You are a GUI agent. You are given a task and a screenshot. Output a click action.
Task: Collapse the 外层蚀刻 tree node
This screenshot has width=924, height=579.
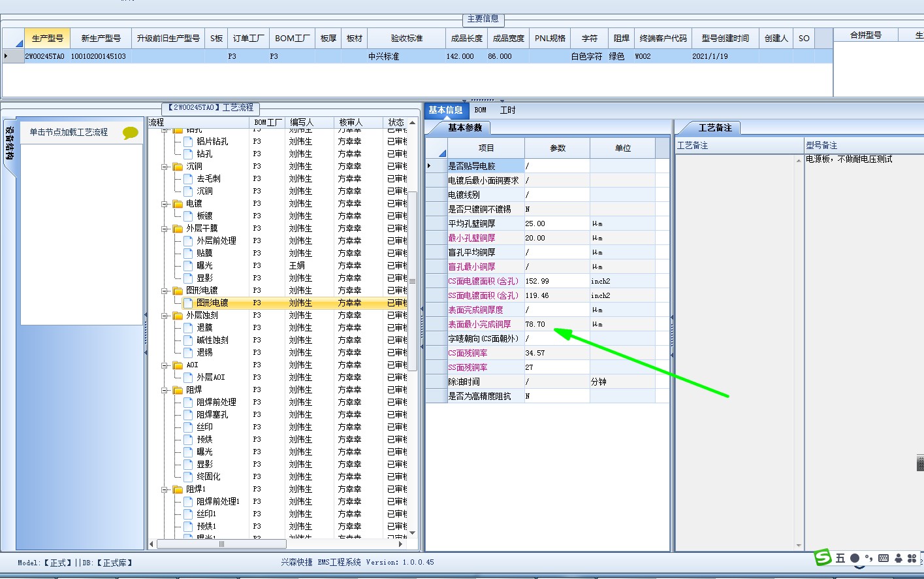point(165,316)
